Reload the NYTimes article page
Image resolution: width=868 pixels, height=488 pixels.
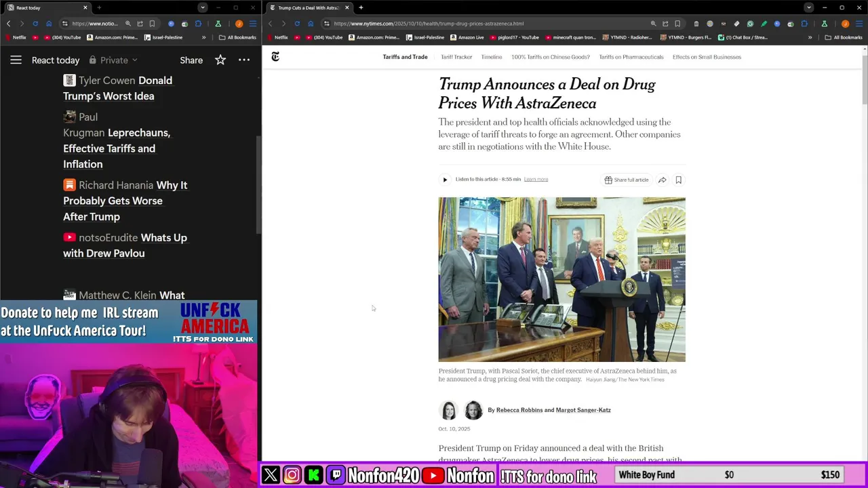(297, 24)
